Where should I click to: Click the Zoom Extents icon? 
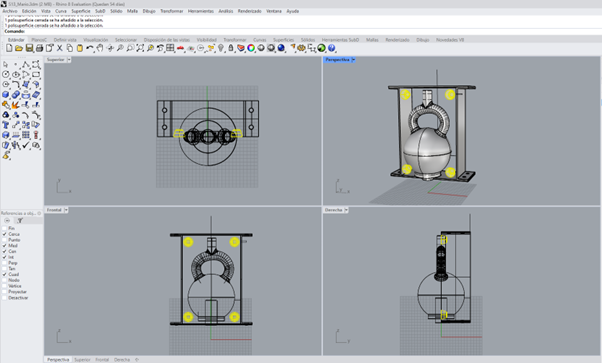[140, 48]
